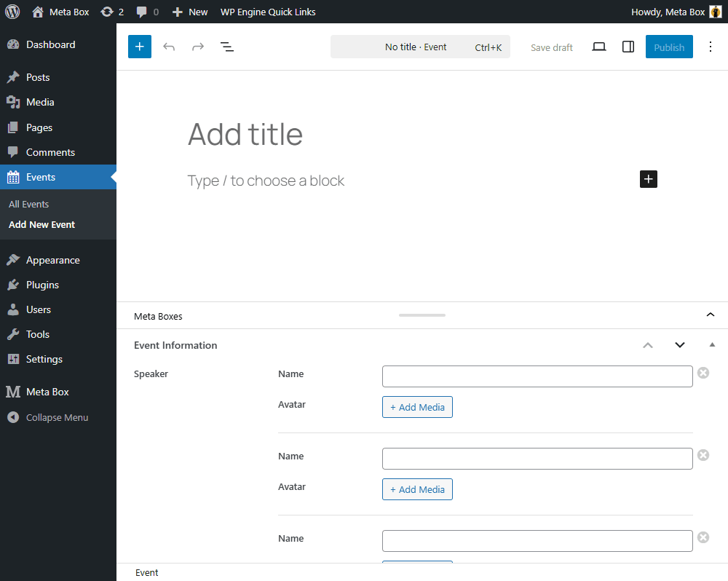
Task: Collapse the Meta Boxes section
Action: coord(711,315)
